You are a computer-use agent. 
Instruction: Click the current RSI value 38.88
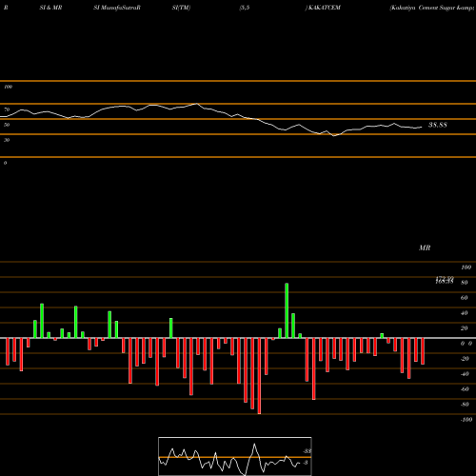coord(438,125)
